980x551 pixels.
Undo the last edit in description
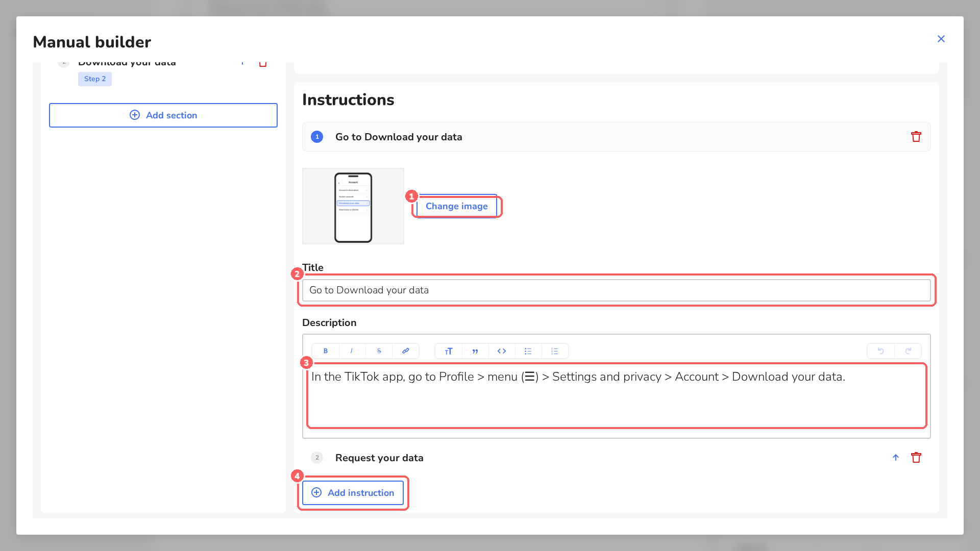[881, 351]
